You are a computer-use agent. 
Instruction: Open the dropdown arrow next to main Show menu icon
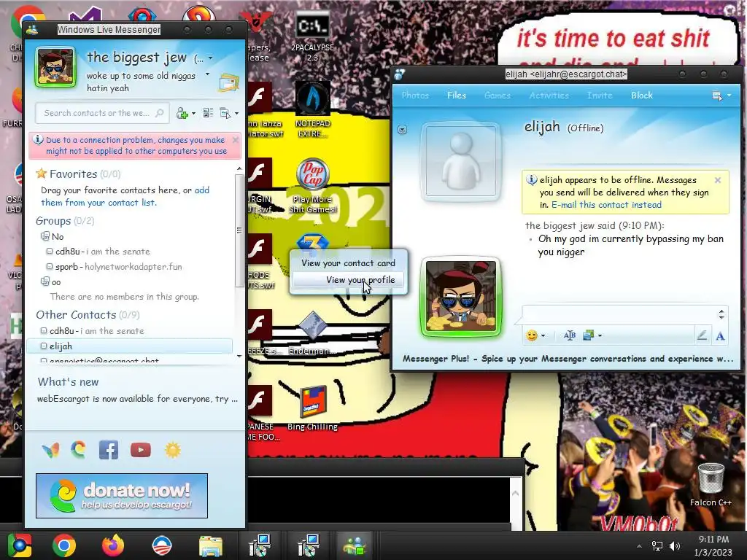coord(236,113)
